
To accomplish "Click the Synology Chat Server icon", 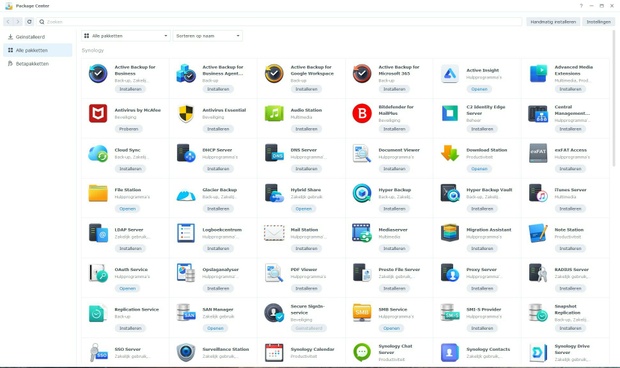I will 362,352.
